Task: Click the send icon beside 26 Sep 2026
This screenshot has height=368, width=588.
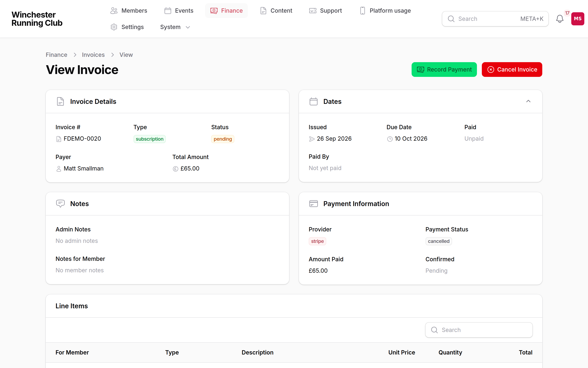Action: (x=312, y=139)
